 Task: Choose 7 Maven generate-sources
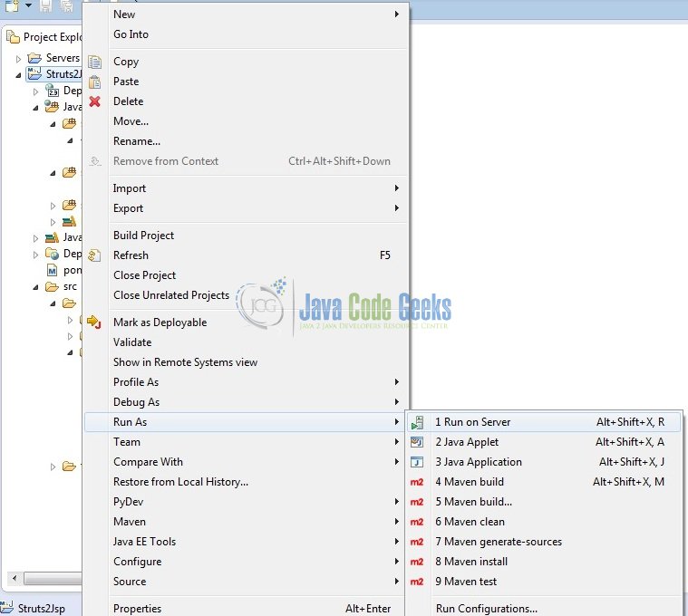(x=544, y=542)
